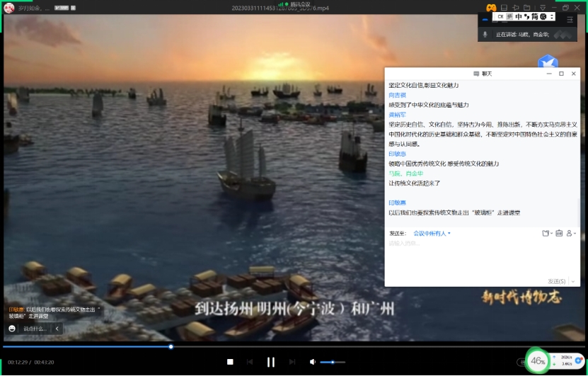Skip to previous video in player
Viewport: 588px width, 376px height.
250,362
